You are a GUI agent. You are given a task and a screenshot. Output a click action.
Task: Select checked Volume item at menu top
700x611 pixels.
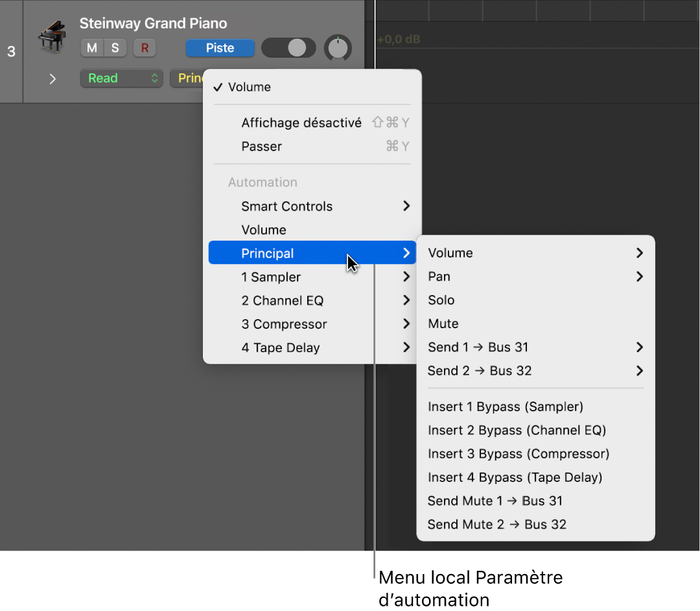[250, 87]
